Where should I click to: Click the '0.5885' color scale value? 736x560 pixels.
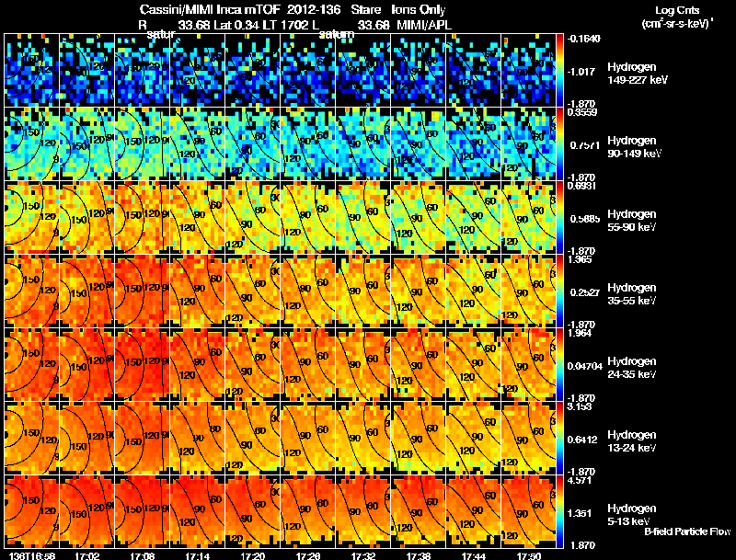point(585,219)
